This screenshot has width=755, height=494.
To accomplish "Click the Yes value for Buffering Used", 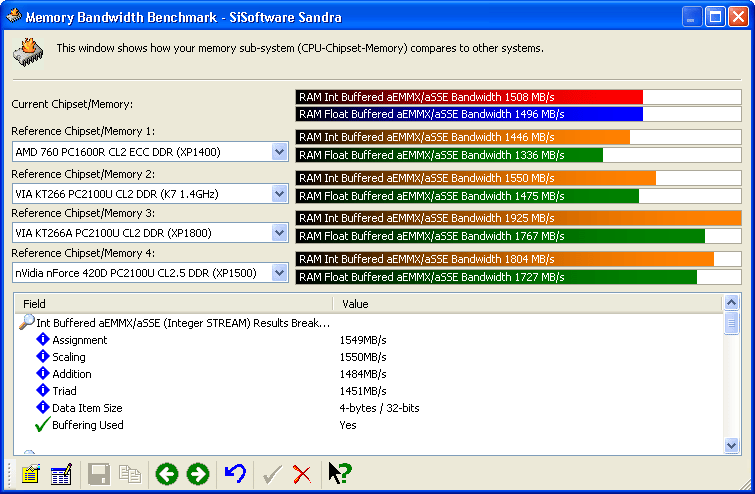I will [x=348, y=425].
